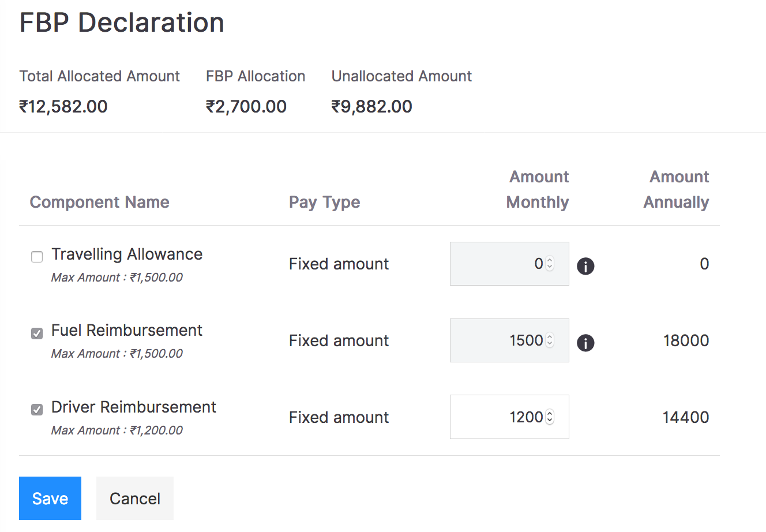Click the Total Allocated Amount value
Image resolution: width=766 pixels, height=532 pixels.
tap(63, 106)
